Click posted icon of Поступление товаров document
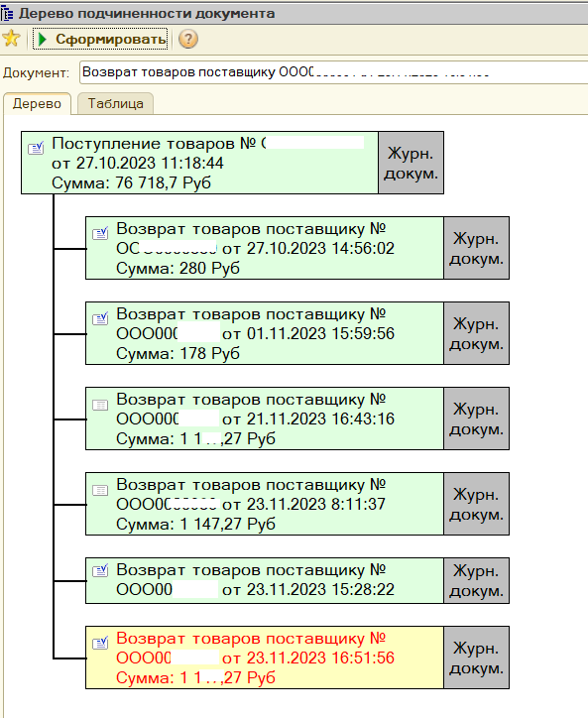588x718 pixels. tap(36, 148)
